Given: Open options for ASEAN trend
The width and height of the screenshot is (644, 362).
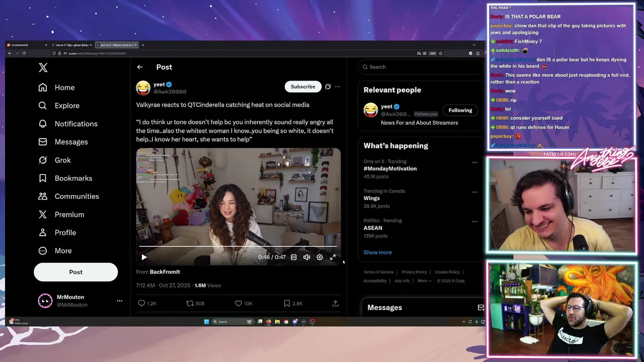Looking at the screenshot, I should tap(474, 222).
